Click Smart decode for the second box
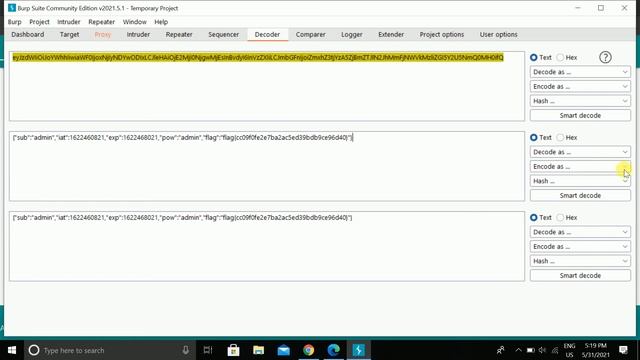The width and height of the screenshot is (640, 360). pyautogui.click(x=580, y=196)
